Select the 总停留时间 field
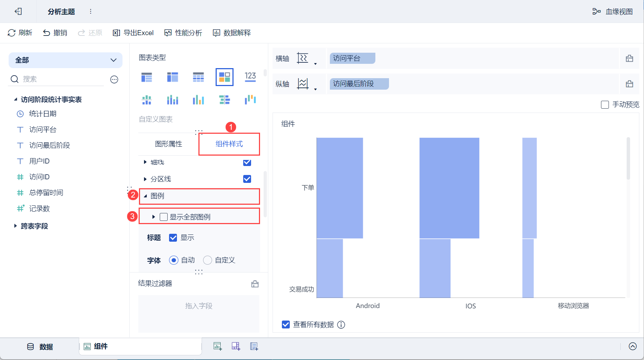This screenshot has height=360, width=644. click(46, 193)
